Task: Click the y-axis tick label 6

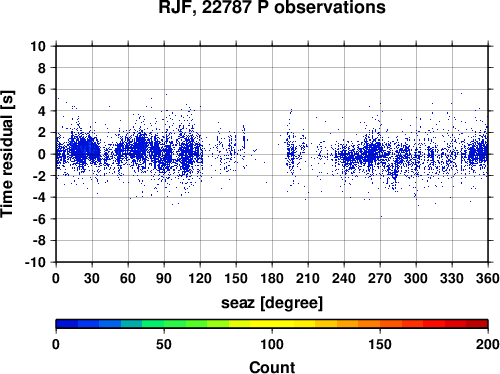Action: 42,89
